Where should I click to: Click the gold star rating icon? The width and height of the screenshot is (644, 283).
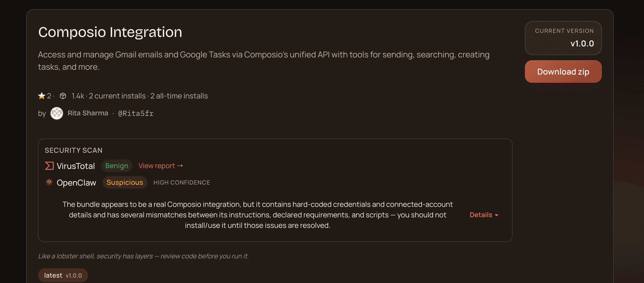click(x=42, y=96)
